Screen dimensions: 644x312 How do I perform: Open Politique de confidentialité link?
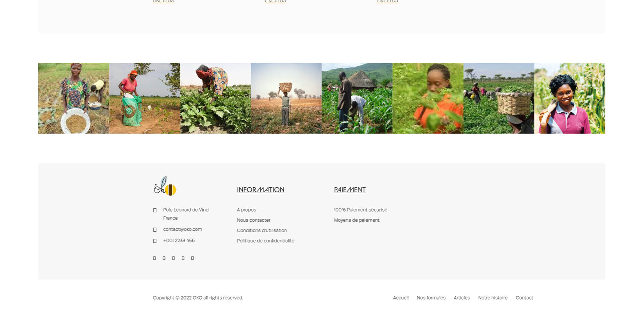(266, 241)
